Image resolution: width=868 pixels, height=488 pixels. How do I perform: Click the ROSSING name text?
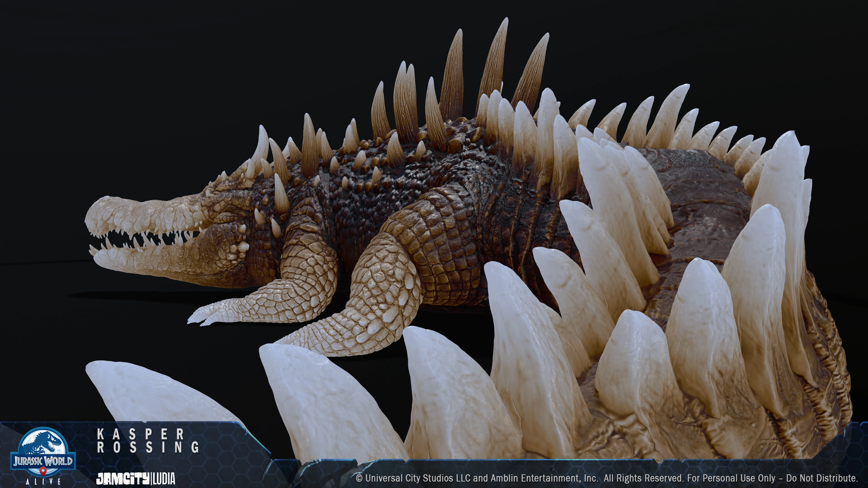coord(148,448)
